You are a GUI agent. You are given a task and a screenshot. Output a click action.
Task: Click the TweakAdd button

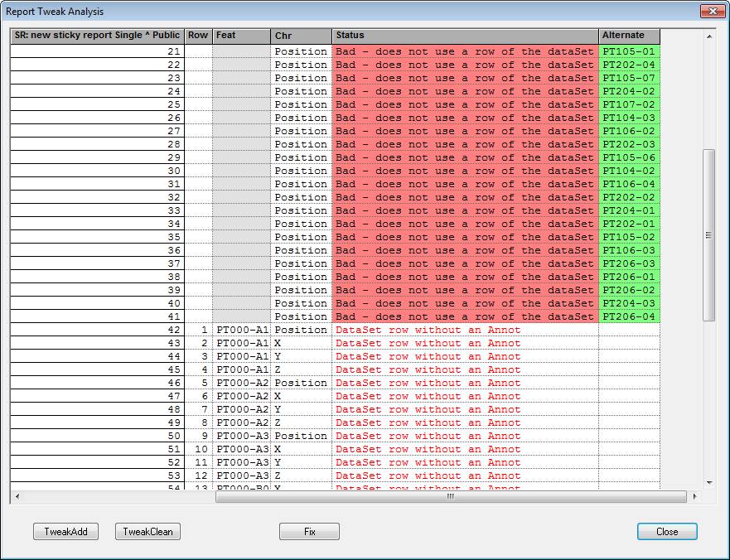click(65, 532)
